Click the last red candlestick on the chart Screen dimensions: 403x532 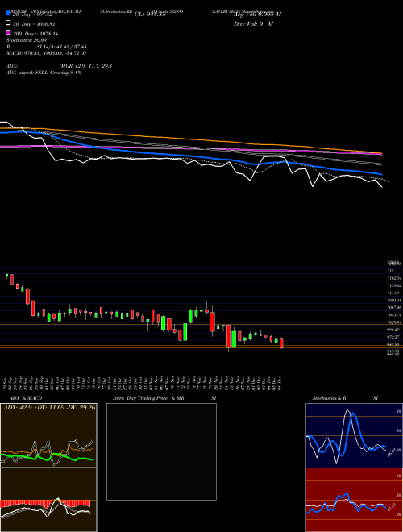click(x=281, y=343)
